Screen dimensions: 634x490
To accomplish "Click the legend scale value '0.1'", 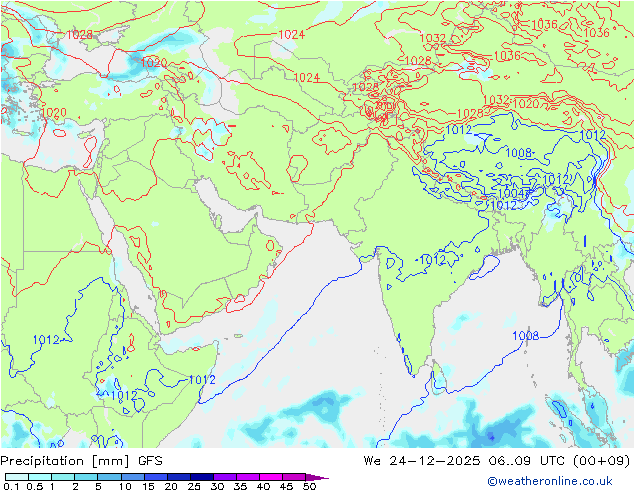I will (x=11, y=486).
